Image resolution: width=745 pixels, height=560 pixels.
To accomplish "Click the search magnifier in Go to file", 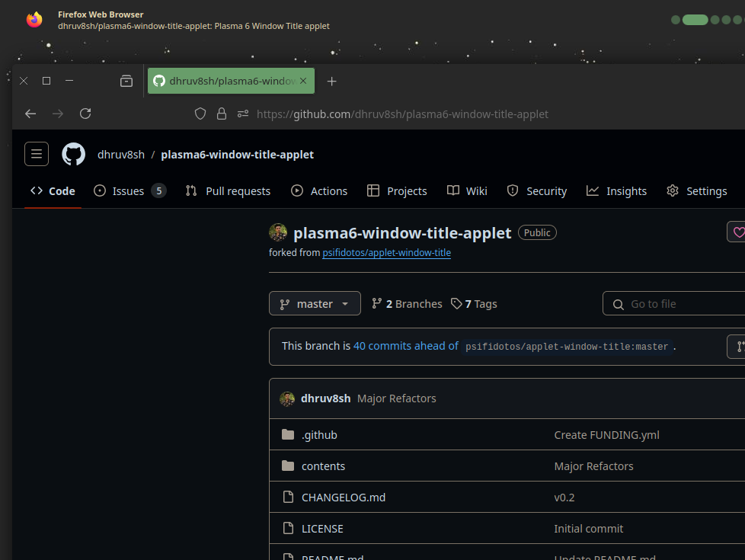I will click(618, 304).
